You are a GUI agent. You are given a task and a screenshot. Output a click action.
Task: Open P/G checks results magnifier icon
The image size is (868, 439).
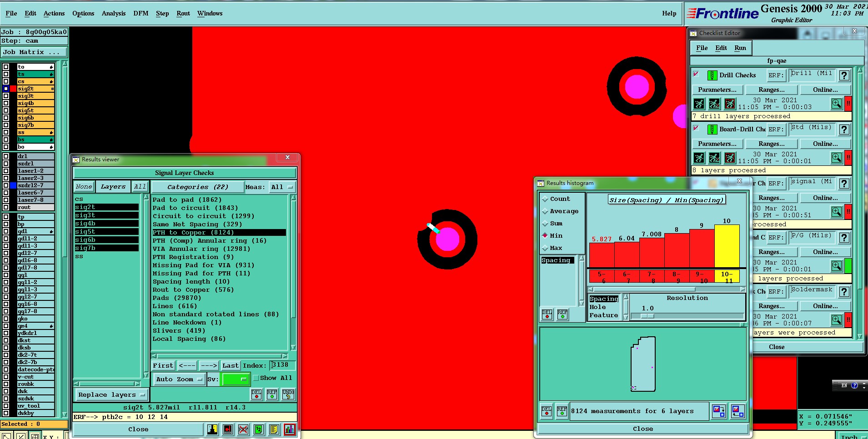836,266
